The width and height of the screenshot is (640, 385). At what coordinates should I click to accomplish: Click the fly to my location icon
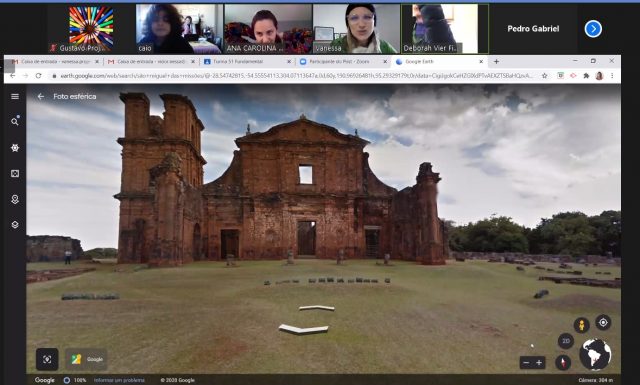(603, 323)
